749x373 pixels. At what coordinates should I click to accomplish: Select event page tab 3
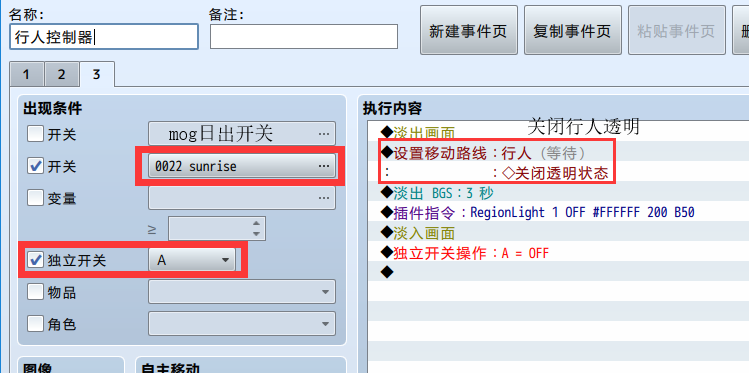(97, 74)
